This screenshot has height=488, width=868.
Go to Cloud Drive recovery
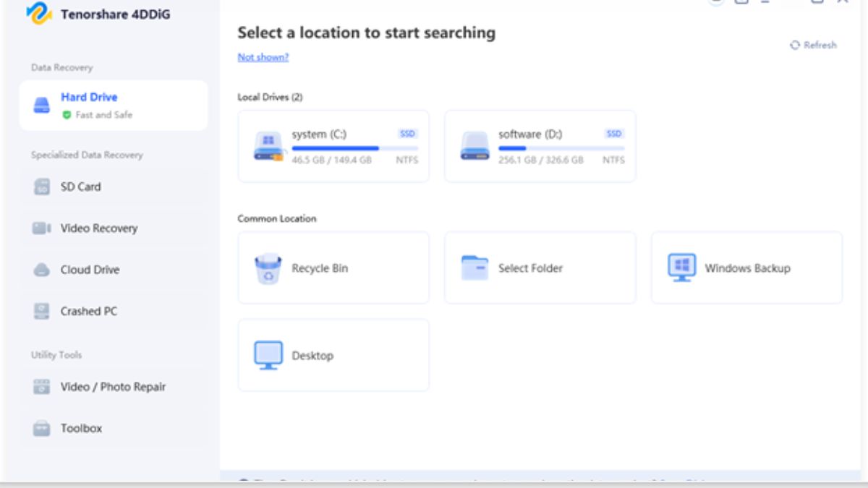(x=114, y=270)
